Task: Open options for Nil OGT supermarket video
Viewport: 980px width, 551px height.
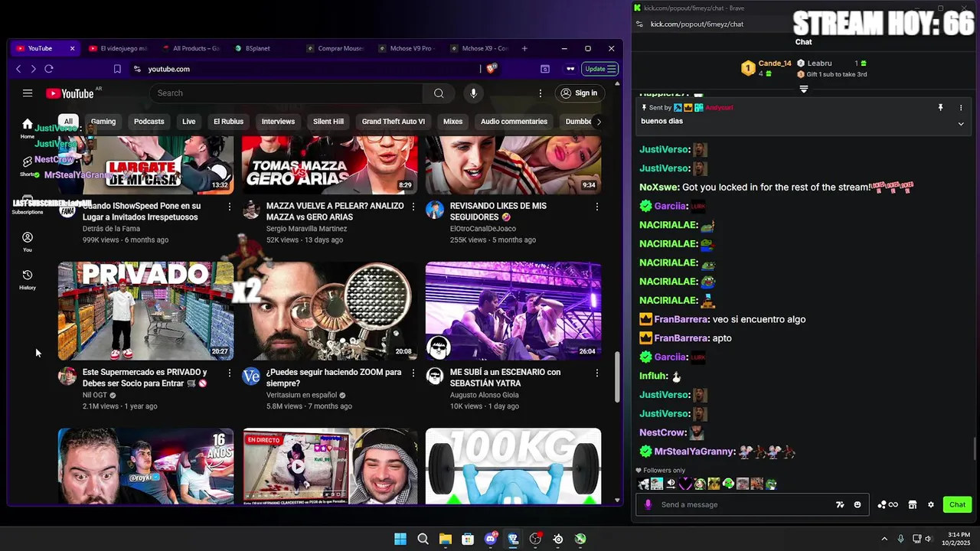Action: [x=230, y=373]
